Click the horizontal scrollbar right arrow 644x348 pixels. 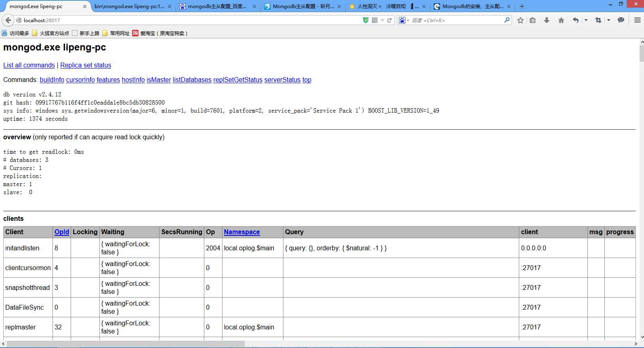coord(636,344)
